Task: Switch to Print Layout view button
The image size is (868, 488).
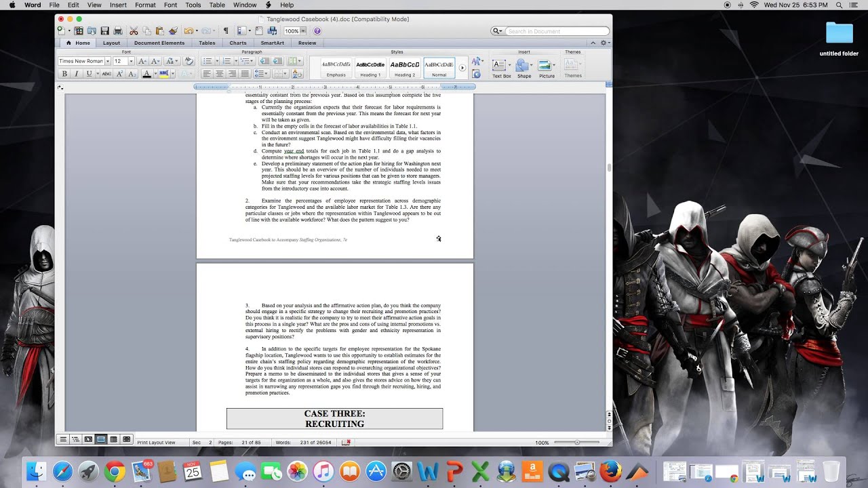Action: tap(101, 440)
